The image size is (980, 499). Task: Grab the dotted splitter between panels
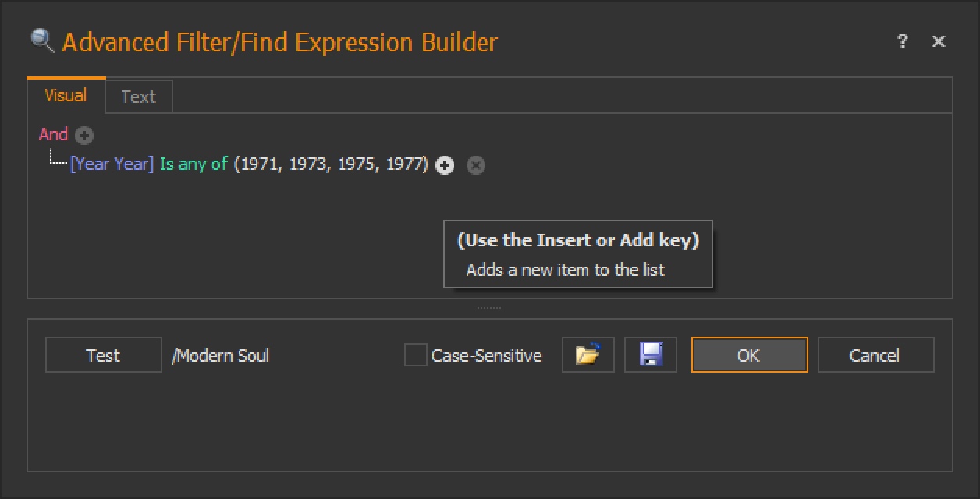(489, 308)
